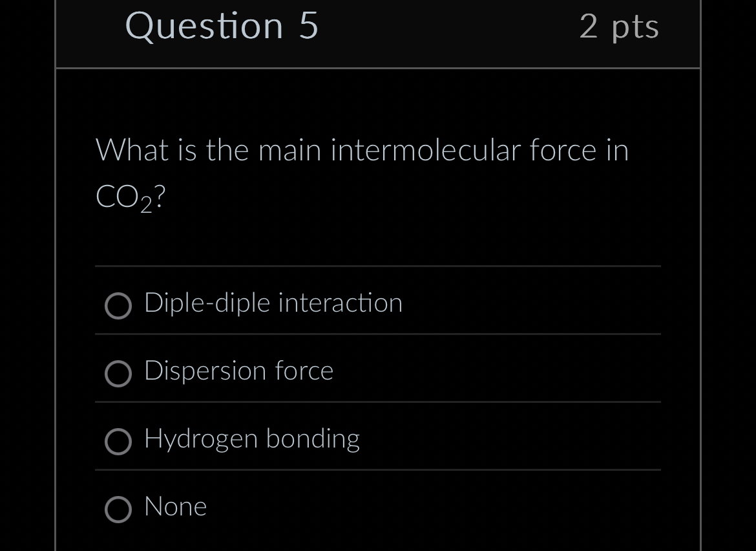Click the question text mentioning CO2
Screen dimensions: 756x551
pyautogui.click(x=362, y=150)
